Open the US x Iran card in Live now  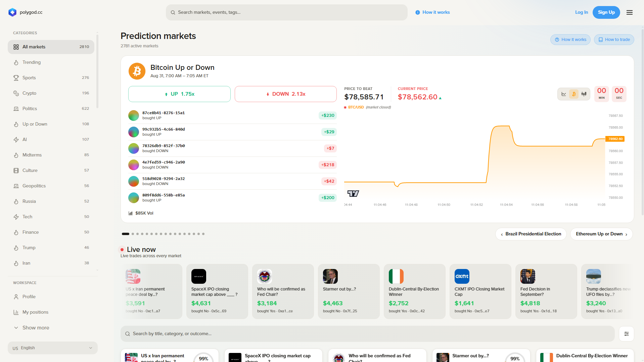(x=151, y=291)
